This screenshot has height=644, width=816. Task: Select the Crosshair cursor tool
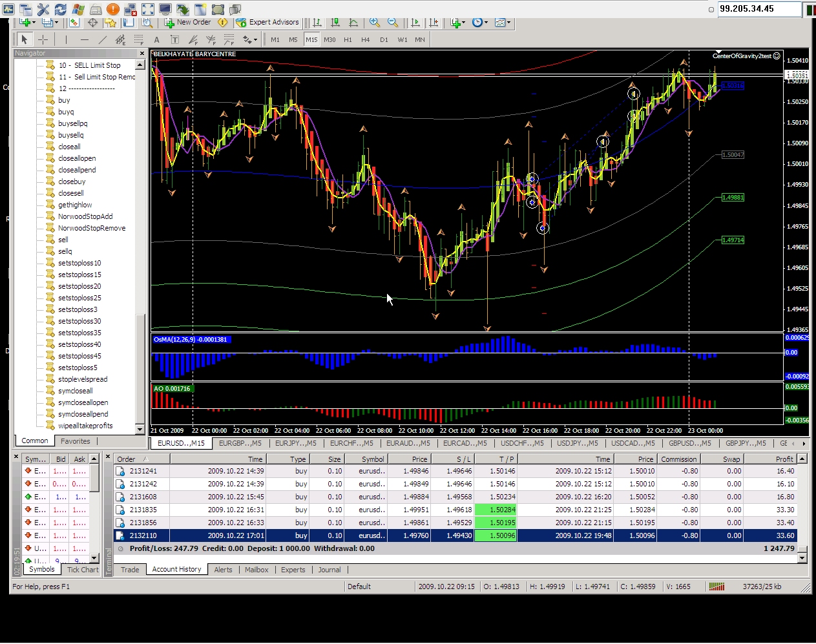43,40
